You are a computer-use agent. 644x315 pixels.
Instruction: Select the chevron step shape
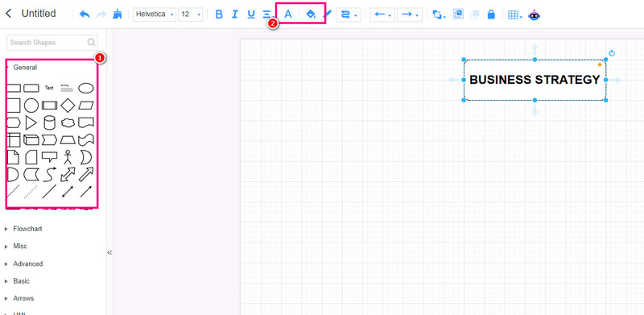(x=50, y=140)
